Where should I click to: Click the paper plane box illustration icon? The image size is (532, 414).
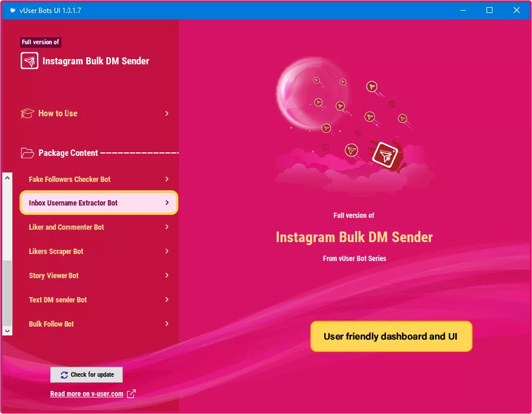[385, 155]
